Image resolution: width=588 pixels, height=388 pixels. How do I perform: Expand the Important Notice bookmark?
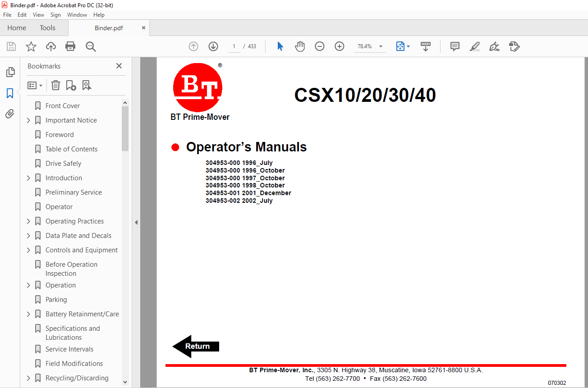tap(28, 120)
